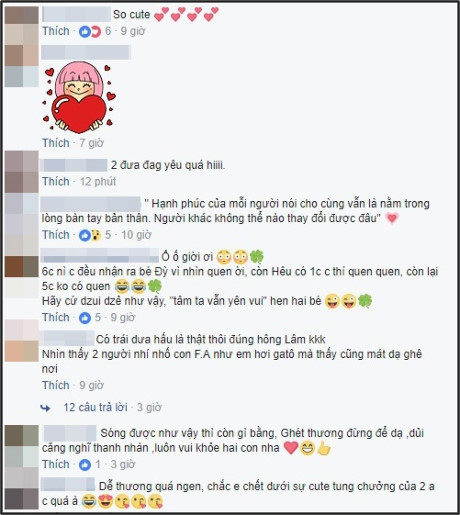Click the love reaction icon under "So cute"
Image resolution: width=460 pixels, height=515 pixels.
[x=96, y=32]
